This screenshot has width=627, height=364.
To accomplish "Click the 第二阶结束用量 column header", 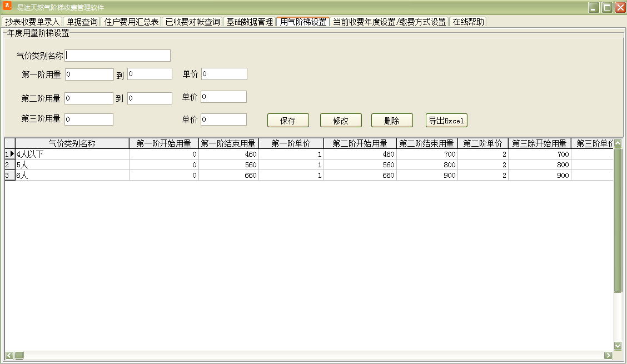I will pyautogui.click(x=427, y=143).
